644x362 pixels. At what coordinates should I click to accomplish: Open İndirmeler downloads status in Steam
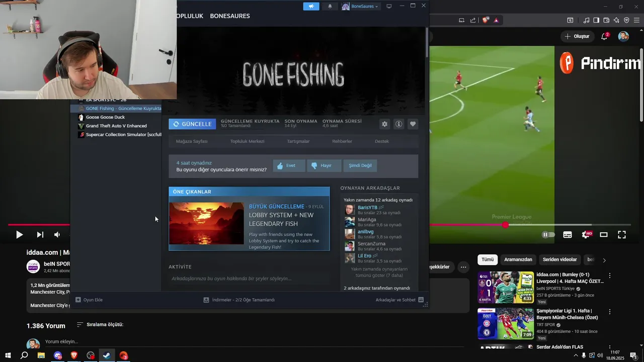239,300
